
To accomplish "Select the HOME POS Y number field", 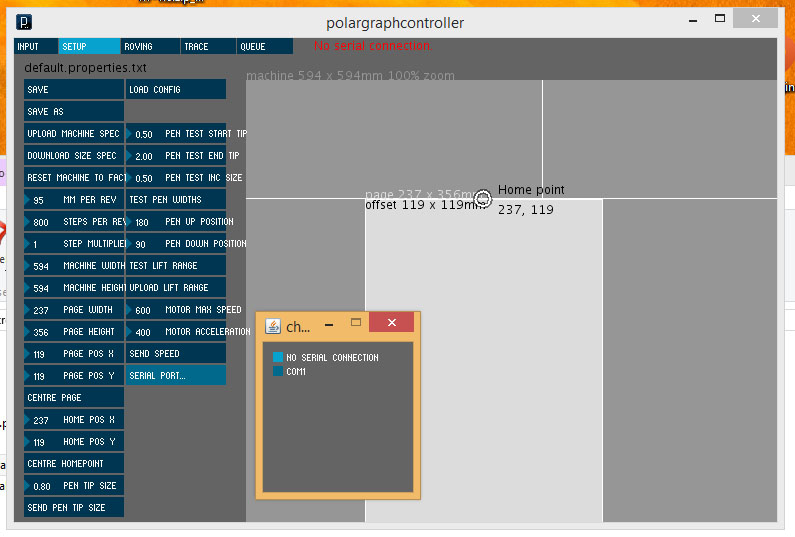I will point(74,442).
